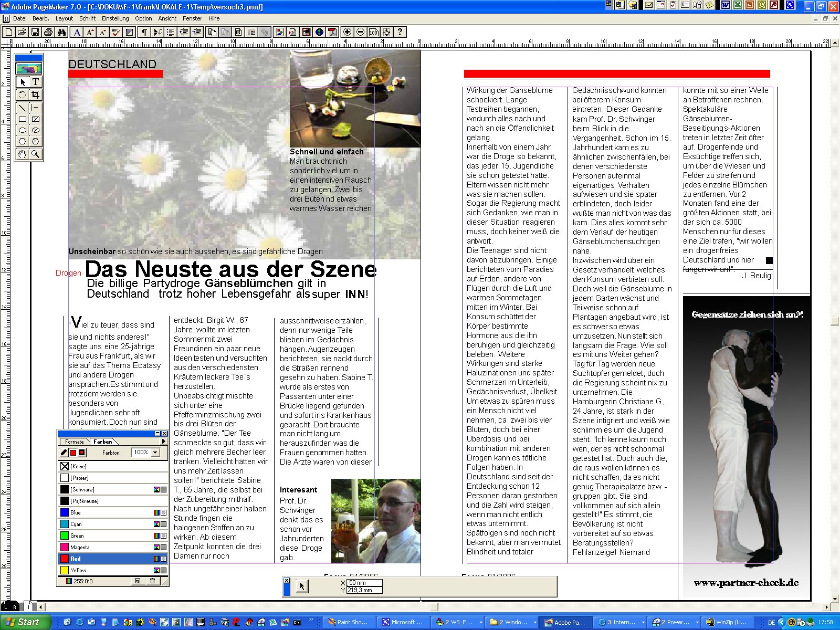Choose the Cyan color entry
Viewport: 840px width, 630px height.
(112, 524)
